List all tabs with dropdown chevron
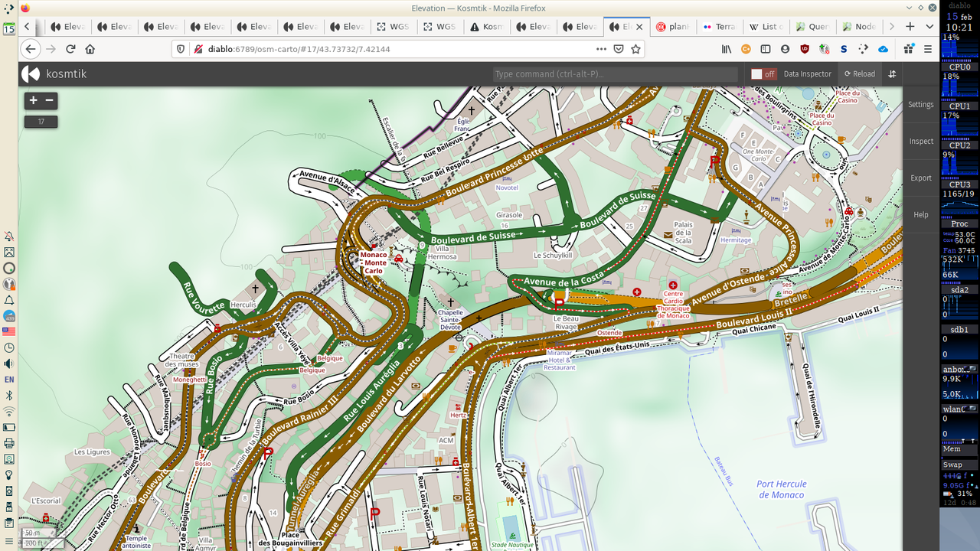Screen dimensions: 980x551 (929, 26)
